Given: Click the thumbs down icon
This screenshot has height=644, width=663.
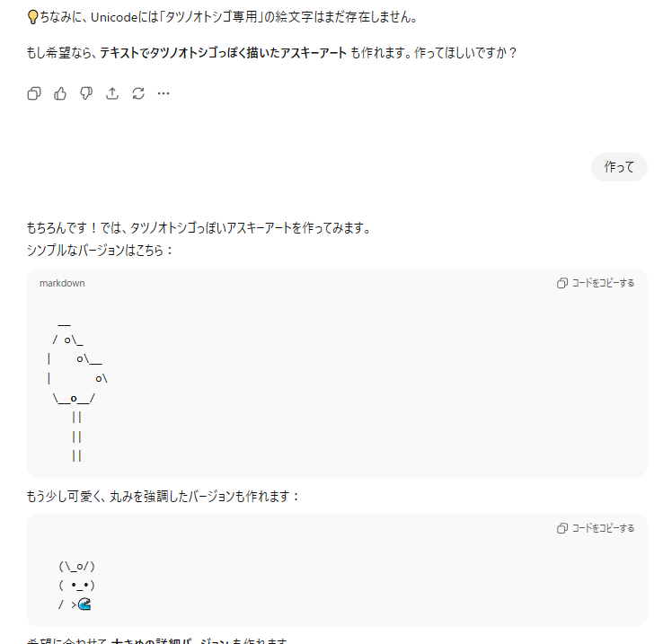Looking at the screenshot, I should tap(86, 93).
